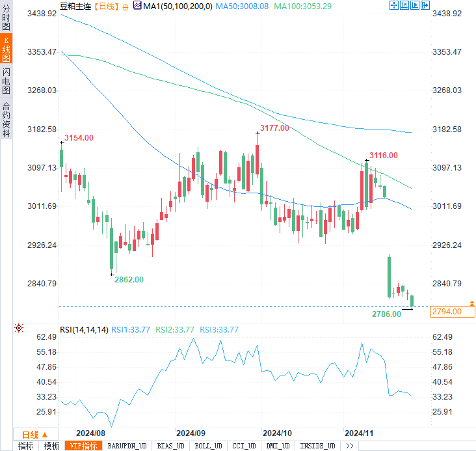Image resolution: width=476 pixels, height=451 pixels.
Task: Open the 模板 templates tab
Action: tap(51, 446)
